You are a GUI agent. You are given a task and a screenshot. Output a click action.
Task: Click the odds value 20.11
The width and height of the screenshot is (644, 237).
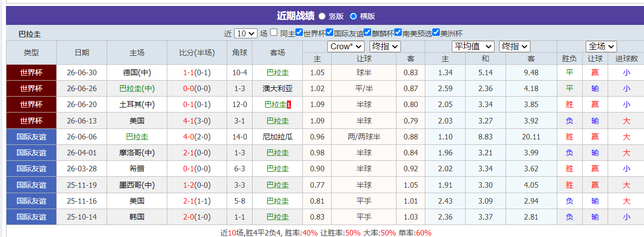point(531,136)
